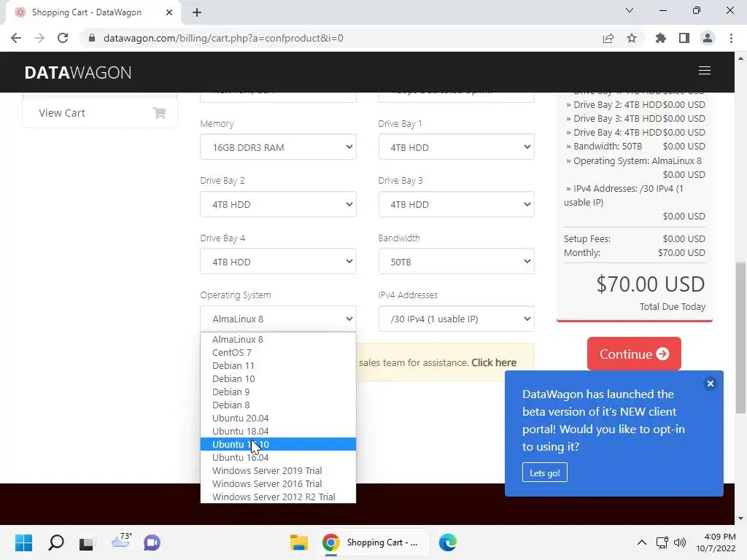
Task: Click the red Continue button
Action: coord(634,354)
